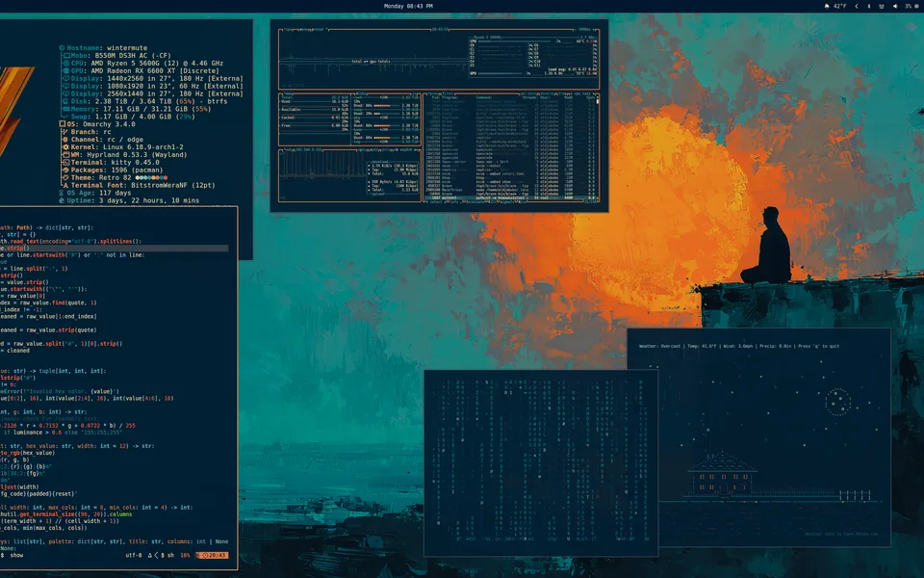Click the orange 20:43 clock in editor statusline
The image size is (924, 578).
(211, 555)
